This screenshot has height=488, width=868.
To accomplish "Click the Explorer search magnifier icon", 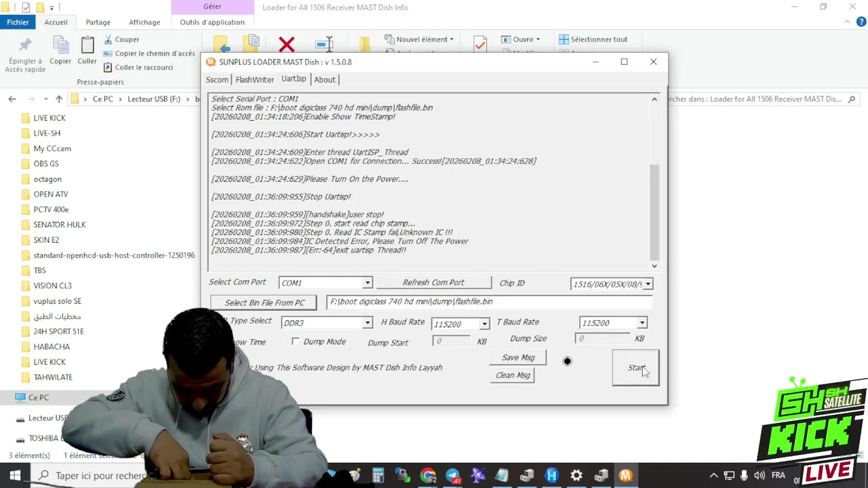I will point(852,99).
